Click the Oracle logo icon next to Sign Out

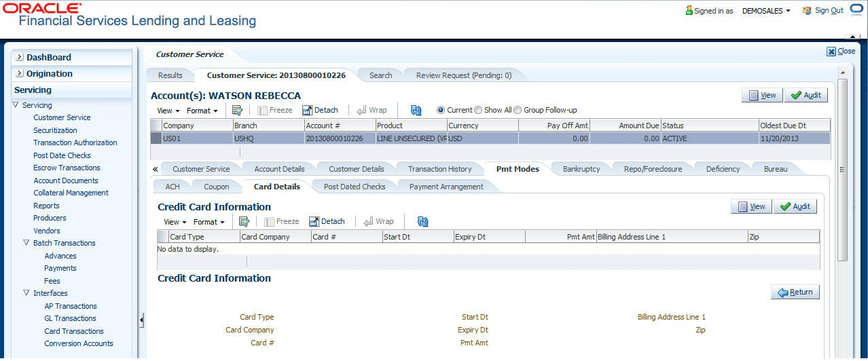click(856, 9)
